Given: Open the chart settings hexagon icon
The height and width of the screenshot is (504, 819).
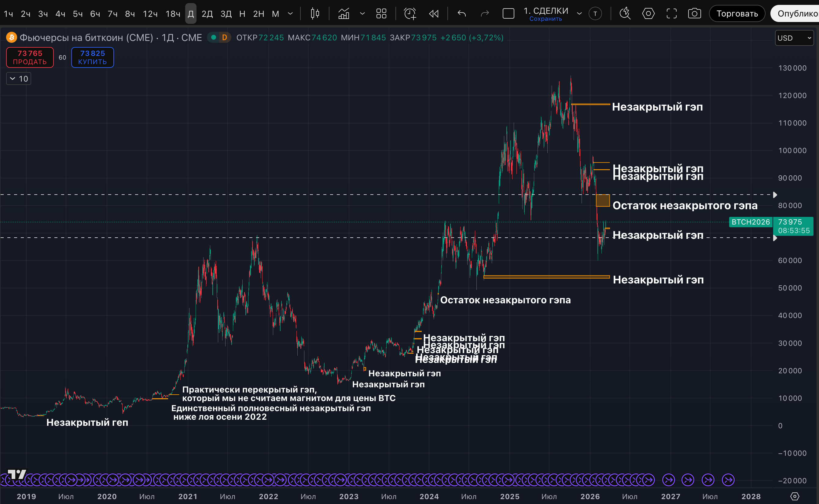Looking at the screenshot, I should click(x=648, y=14).
